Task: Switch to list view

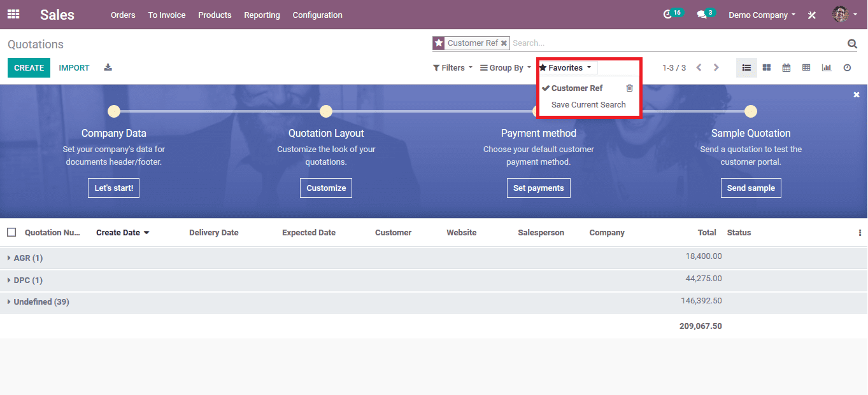Action: pos(746,67)
